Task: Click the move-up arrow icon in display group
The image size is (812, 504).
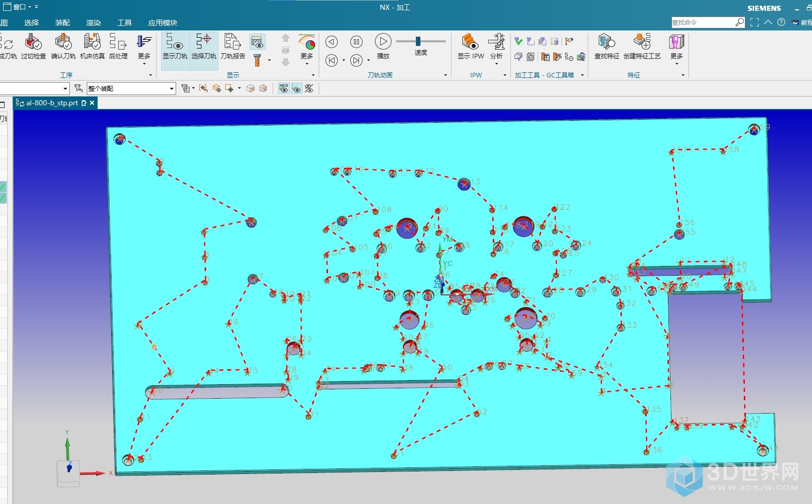Action: click(x=286, y=38)
